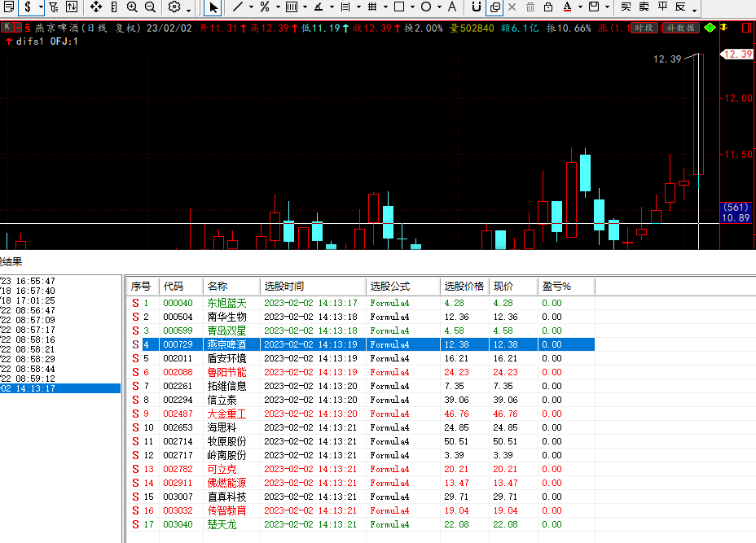Expand the angle tool dropdown arrow

tap(332, 7)
